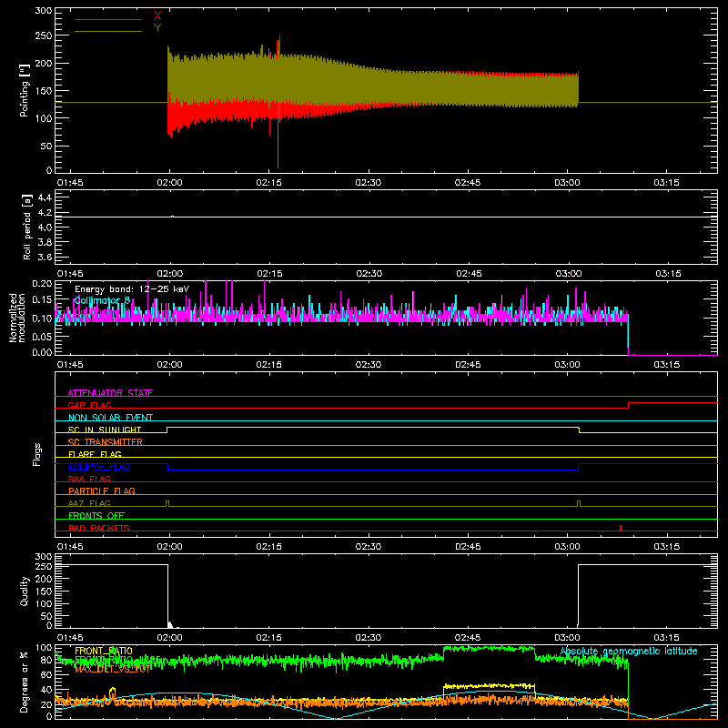Image resolution: width=728 pixels, height=728 pixels.
Task: Click the cyan 'Collimator 8' label
Action: (x=102, y=301)
